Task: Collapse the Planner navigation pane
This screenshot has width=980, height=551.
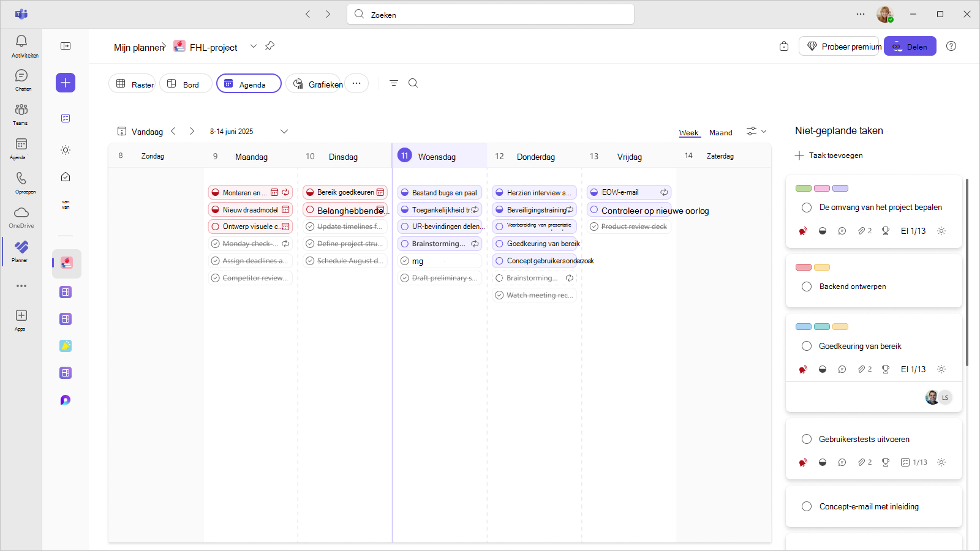Action: [x=66, y=46]
